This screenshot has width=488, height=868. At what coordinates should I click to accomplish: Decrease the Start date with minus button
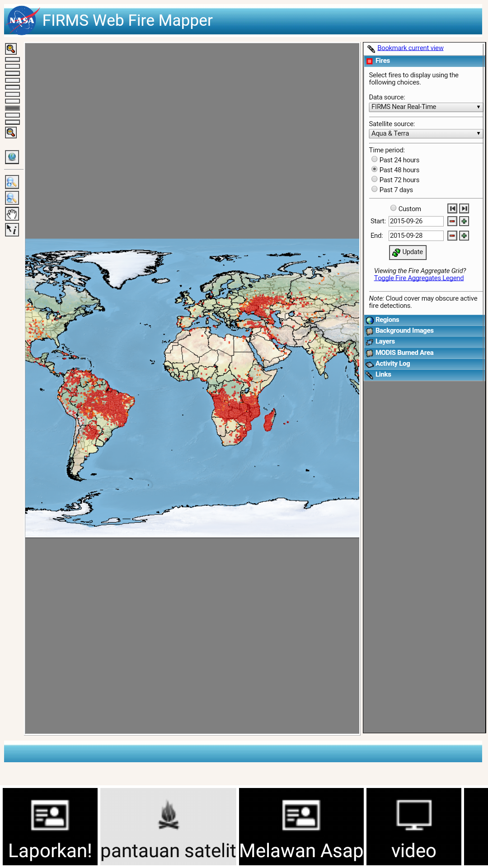[x=452, y=221]
